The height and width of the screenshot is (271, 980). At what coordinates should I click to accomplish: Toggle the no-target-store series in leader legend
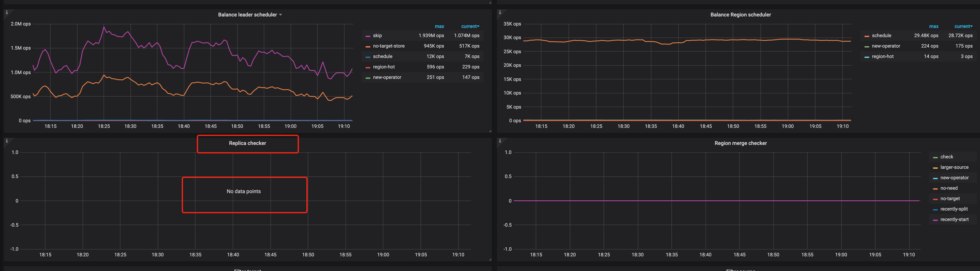(x=388, y=46)
